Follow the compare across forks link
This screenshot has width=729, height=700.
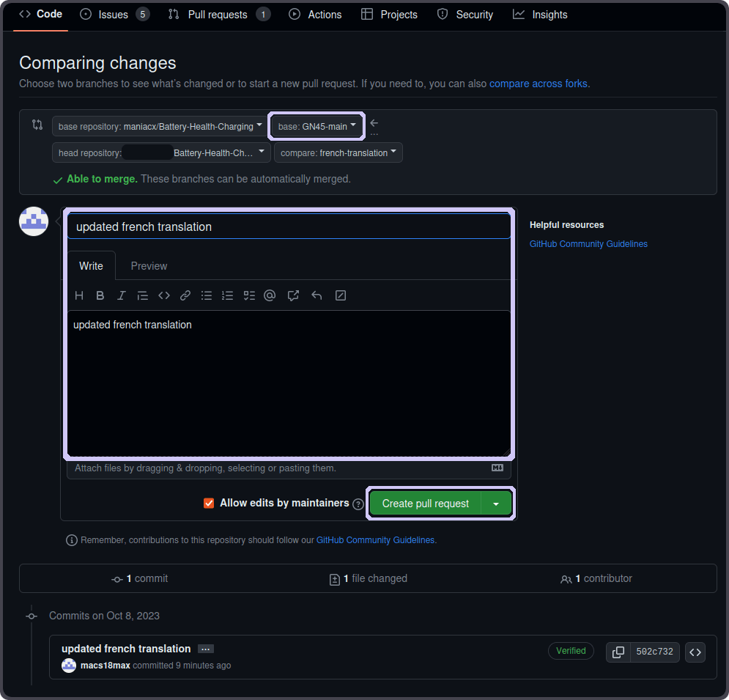click(538, 84)
